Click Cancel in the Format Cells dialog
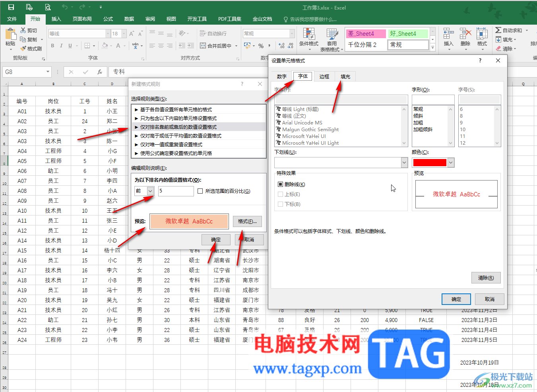The image size is (537, 392). [x=490, y=299]
